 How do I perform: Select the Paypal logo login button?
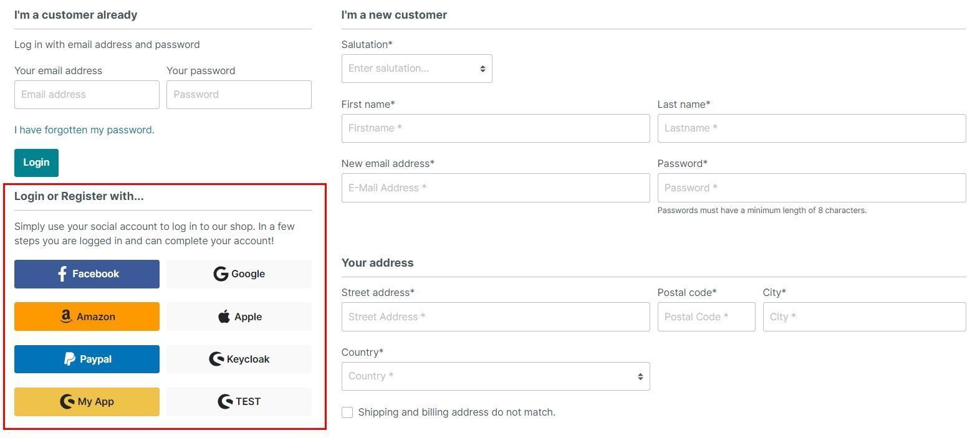(x=87, y=359)
